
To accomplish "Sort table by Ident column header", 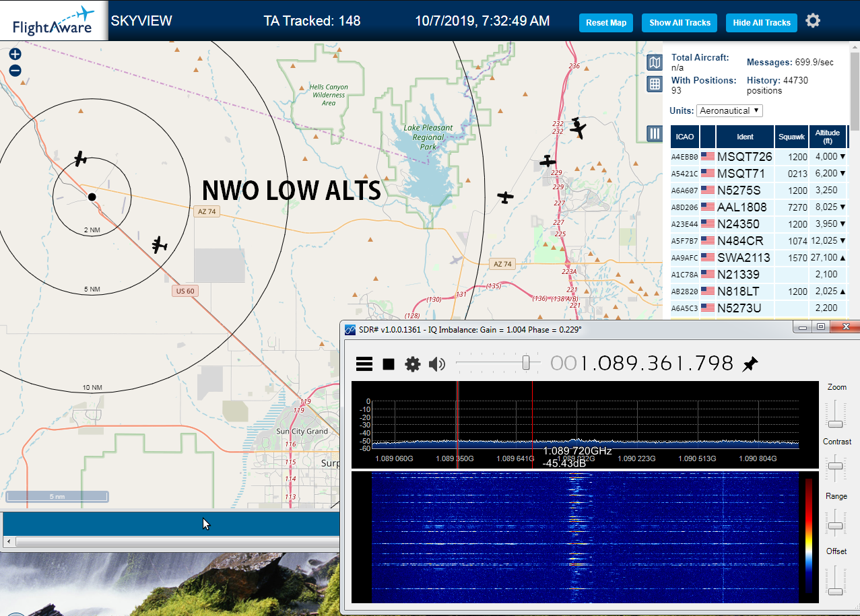I will (745, 137).
